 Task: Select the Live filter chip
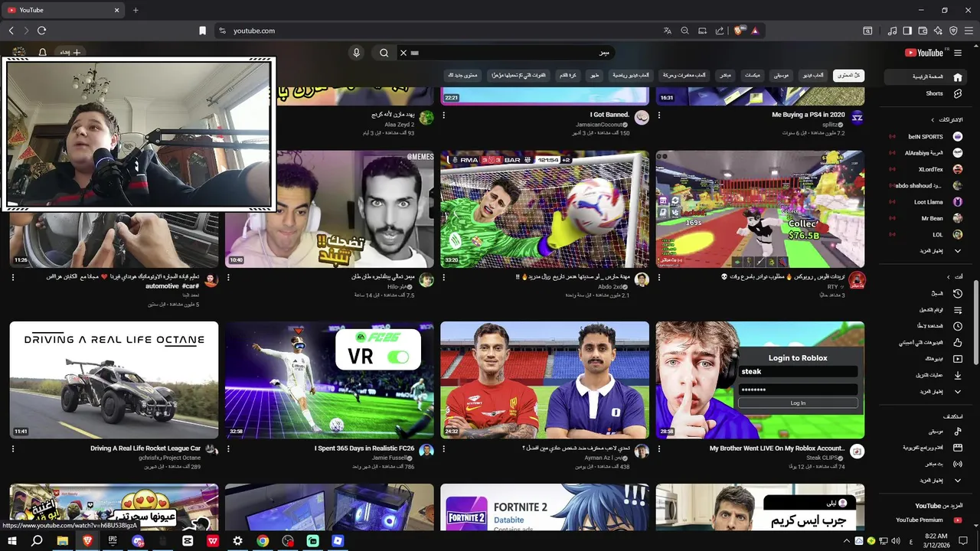tap(725, 75)
